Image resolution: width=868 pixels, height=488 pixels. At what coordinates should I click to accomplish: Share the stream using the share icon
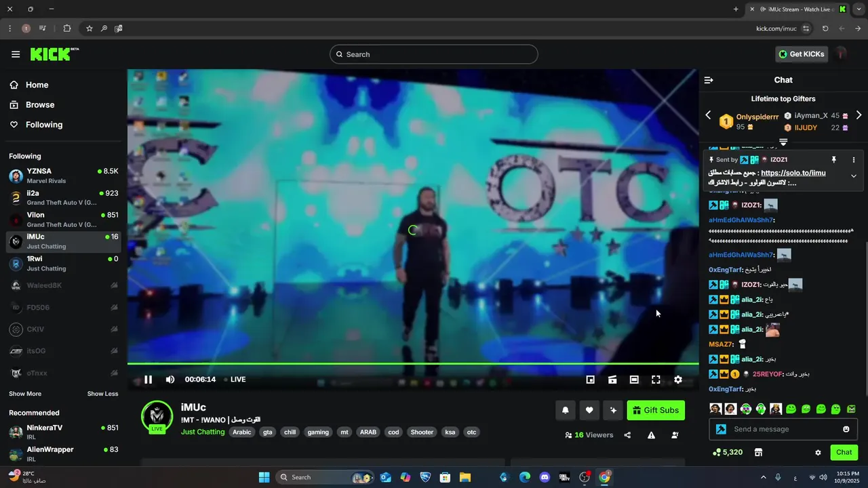point(627,435)
